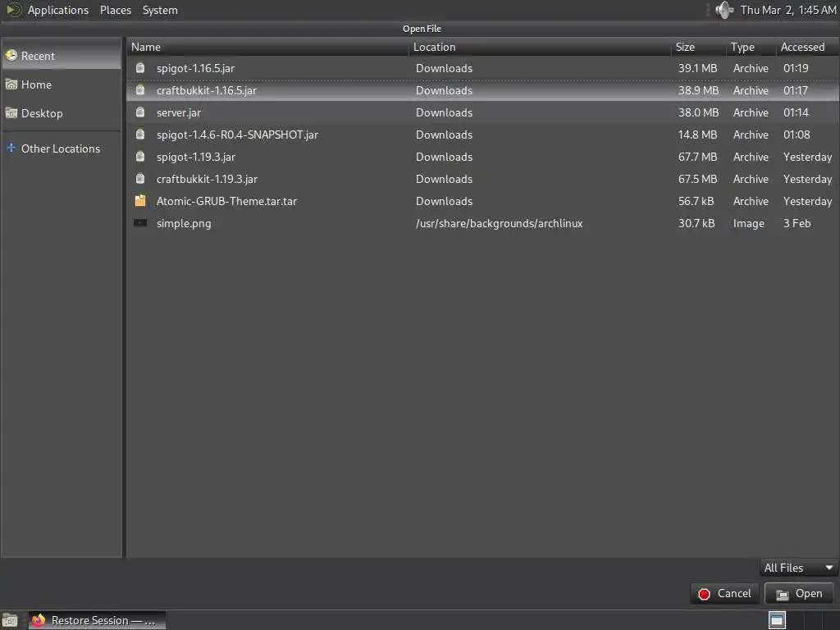Click the 38.0 MB size cell

coord(699,112)
